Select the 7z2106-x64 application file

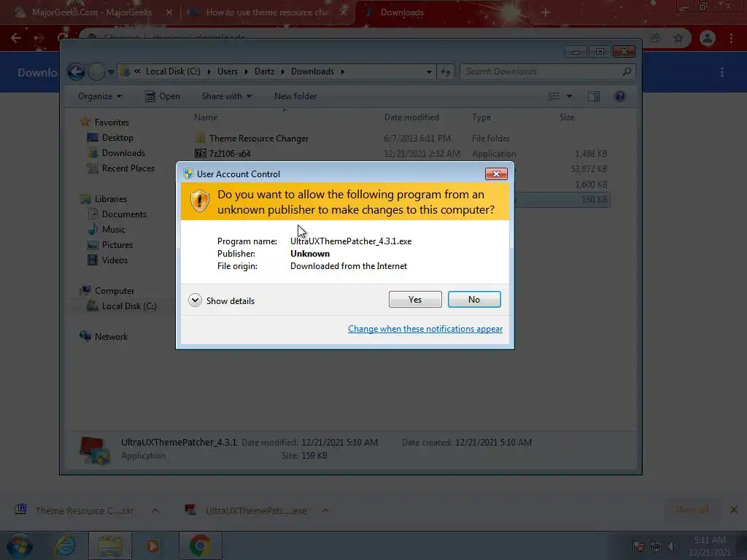[222, 153]
